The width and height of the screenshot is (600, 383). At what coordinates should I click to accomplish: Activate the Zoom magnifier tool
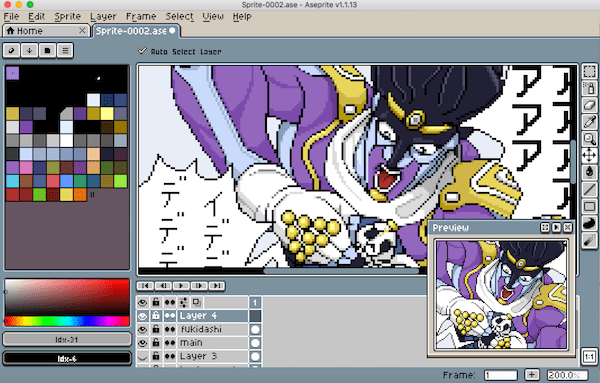tap(589, 139)
